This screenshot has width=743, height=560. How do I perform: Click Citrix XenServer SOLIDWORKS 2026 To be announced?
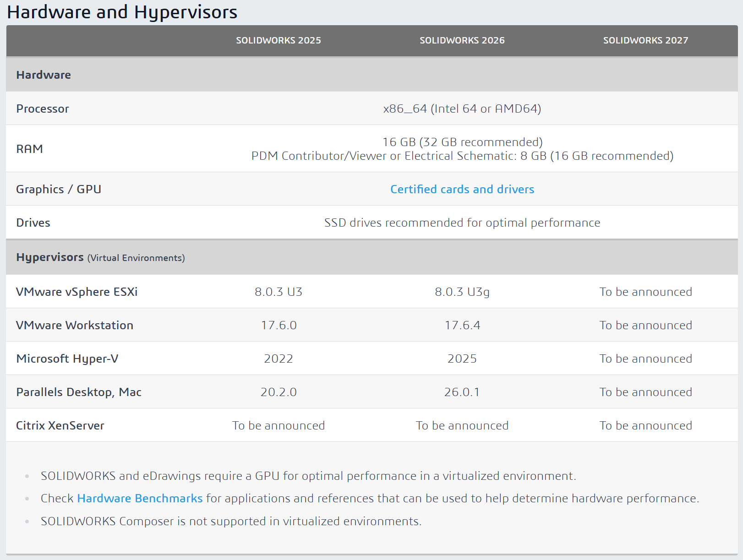tap(462, 425)
